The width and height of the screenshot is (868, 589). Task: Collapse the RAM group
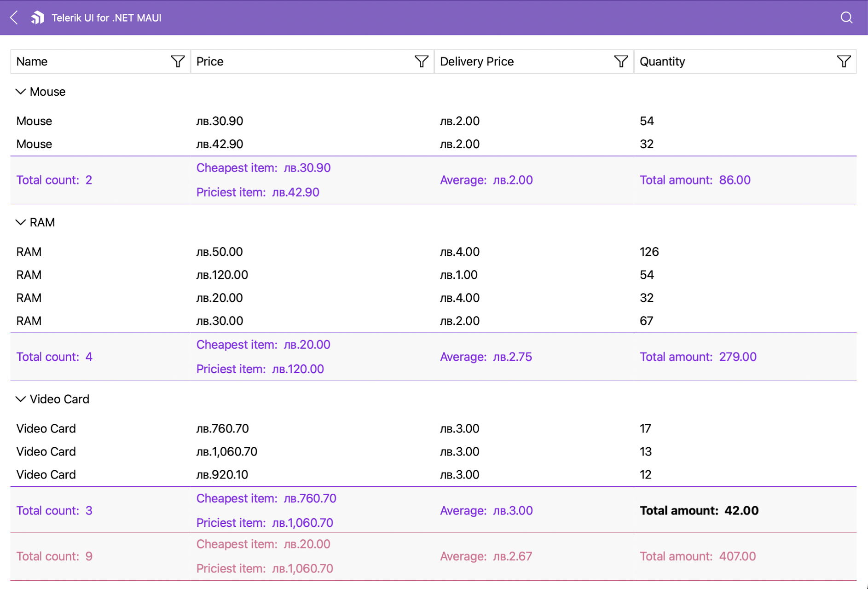tap(20, 222)
